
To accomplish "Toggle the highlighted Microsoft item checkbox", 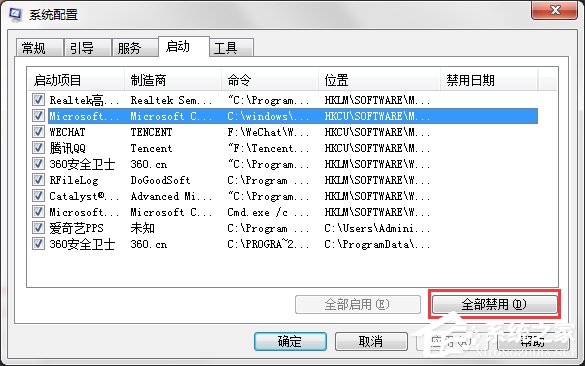I will pos(38,116).
